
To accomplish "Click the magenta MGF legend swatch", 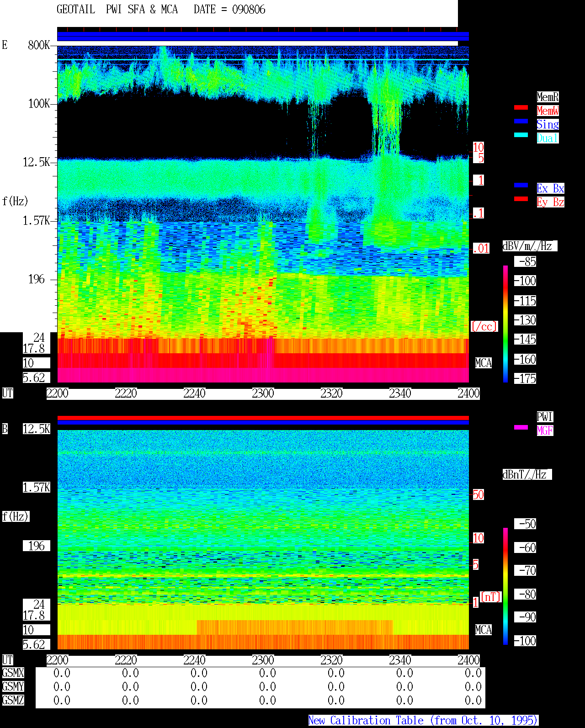I will point(521,427).
